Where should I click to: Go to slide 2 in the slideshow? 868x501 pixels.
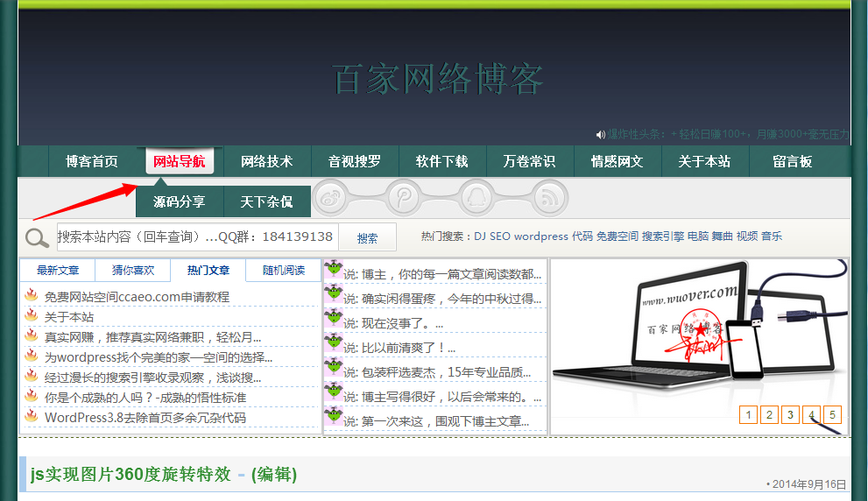[x=770, y=414]
